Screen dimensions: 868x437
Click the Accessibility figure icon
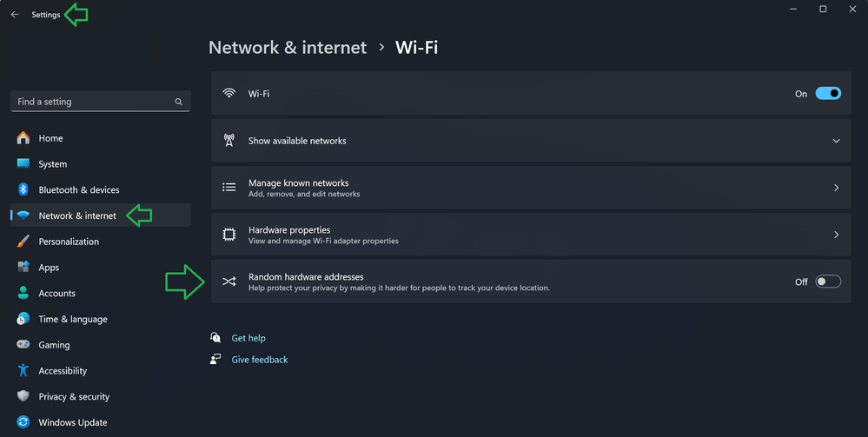(23, 371)
